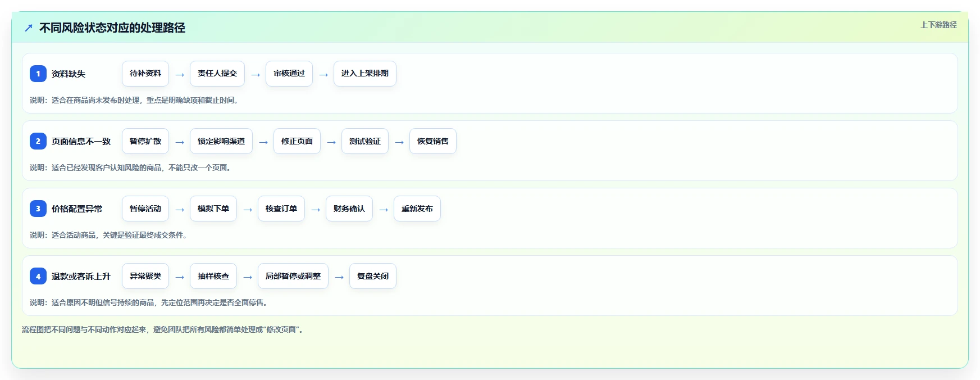Click the 暂停扩散 step

145,141
